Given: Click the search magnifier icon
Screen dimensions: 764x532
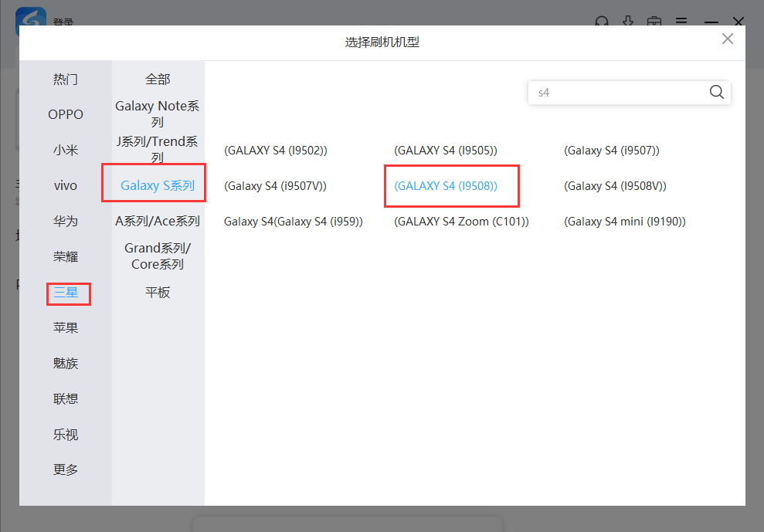Looking at the screenshot, I should pos(716,92).
